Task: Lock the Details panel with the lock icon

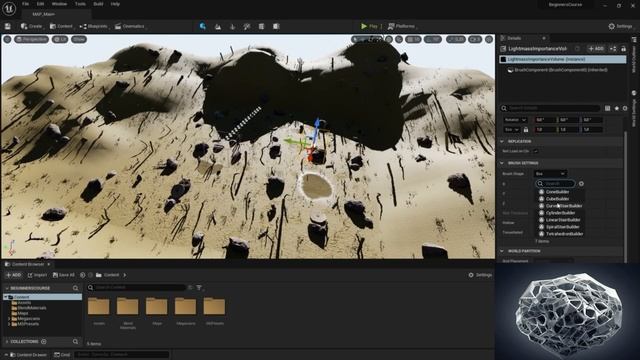Action: pyautogui.click(x=623, y=49)
